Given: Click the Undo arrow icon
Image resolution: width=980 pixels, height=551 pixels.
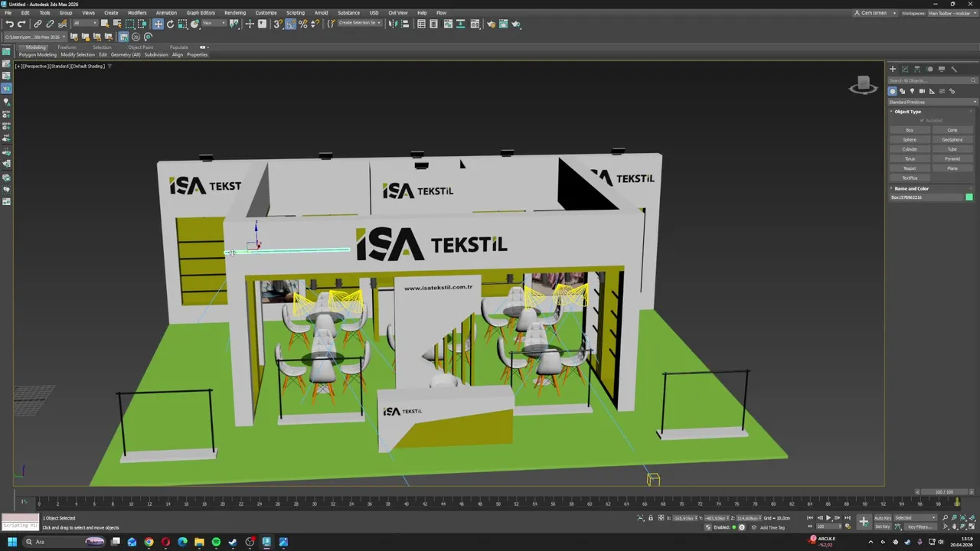Looking at the screenshot, I should tap(9, 24).
